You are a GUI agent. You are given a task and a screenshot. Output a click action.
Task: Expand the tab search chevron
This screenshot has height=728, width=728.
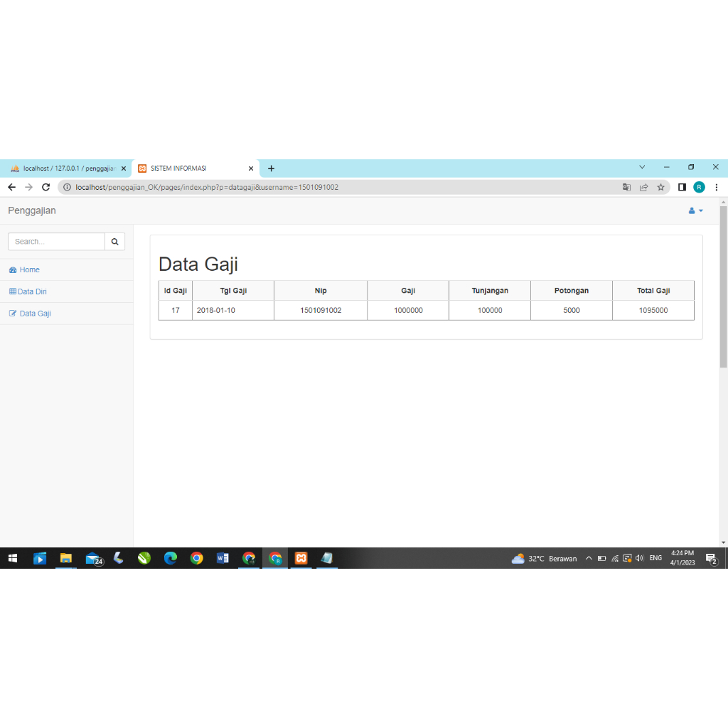pos(642,167)
